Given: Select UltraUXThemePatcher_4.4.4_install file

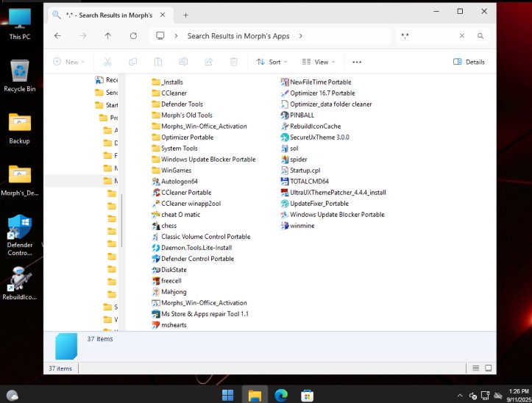Looking at the screenshot, I should point(333,193).
